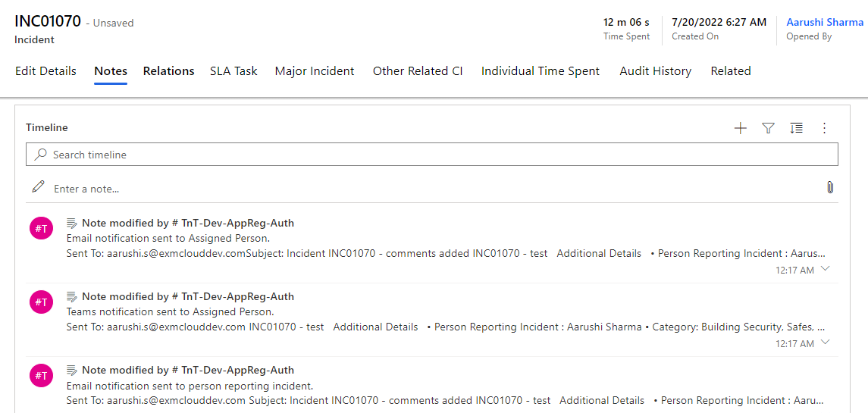Click the Search timeline field

432,155
